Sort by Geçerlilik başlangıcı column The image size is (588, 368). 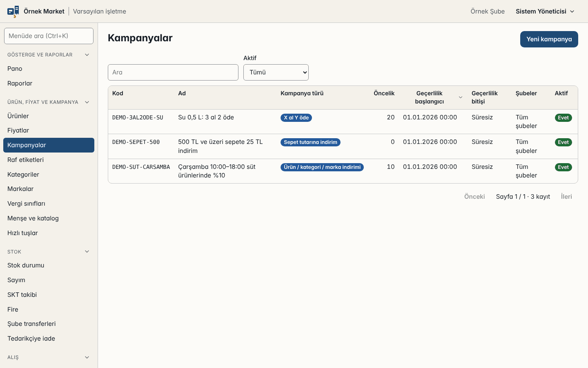click(x=432, y=97)
